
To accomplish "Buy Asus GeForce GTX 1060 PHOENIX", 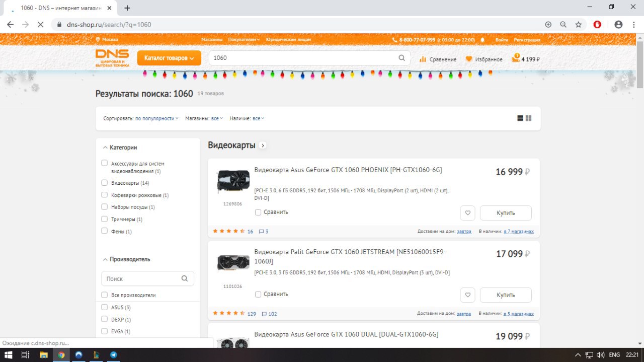I will click(506, 213).
